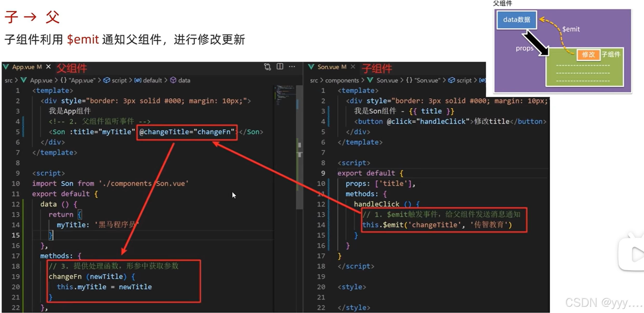Click "props: ['title']," line in Son.vue

tap(380, 183)
